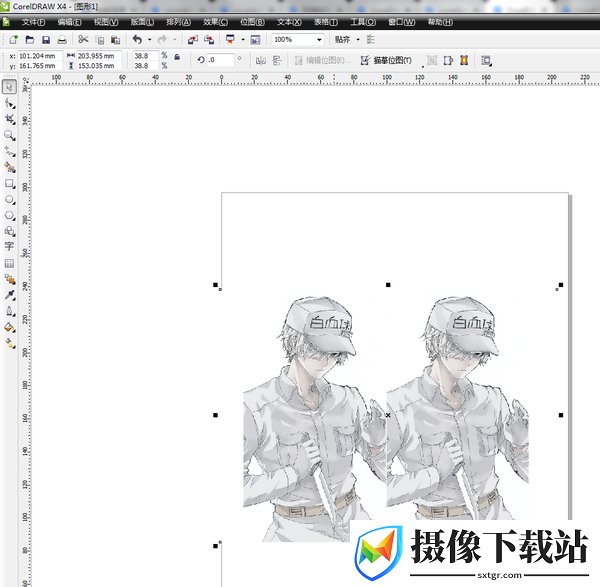Click the right character bitmap image
This screenshot has height=587, width=600.
458,408
